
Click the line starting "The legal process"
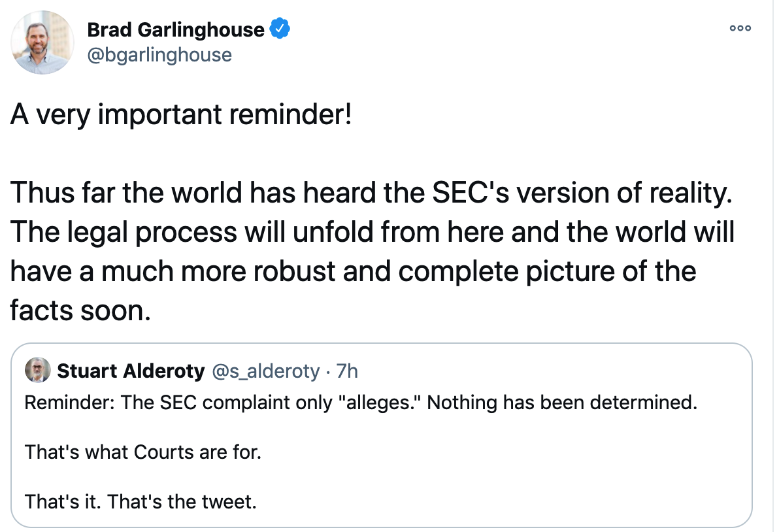click(x=373, y=232)
